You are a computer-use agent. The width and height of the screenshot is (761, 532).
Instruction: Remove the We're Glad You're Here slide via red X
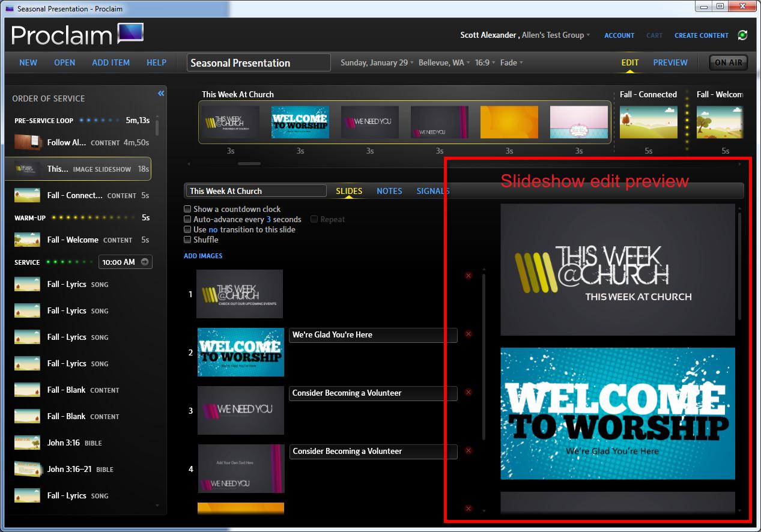point(468,334)
